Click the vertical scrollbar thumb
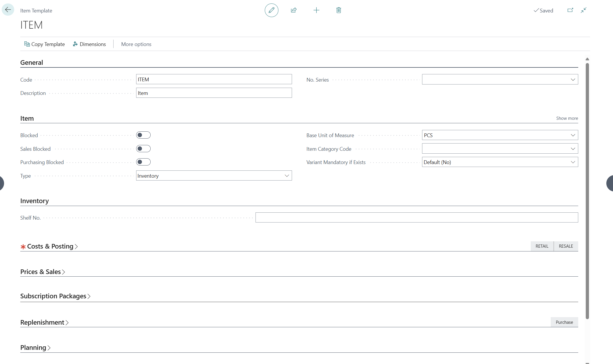Screen dimensions: 613x364 point(587,191)
